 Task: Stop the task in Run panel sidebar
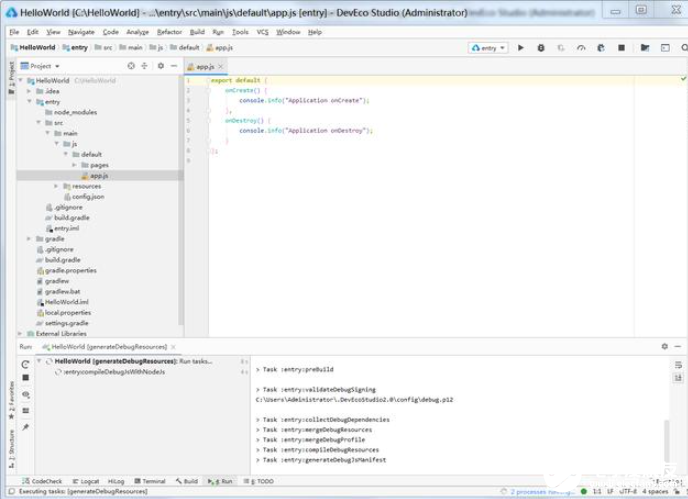pyautogui.click(x=25, y=377)
